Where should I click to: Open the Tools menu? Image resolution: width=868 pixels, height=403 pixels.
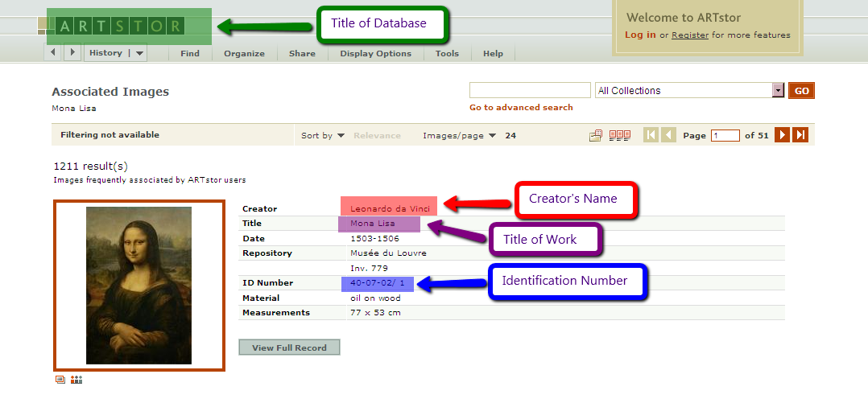448,54
